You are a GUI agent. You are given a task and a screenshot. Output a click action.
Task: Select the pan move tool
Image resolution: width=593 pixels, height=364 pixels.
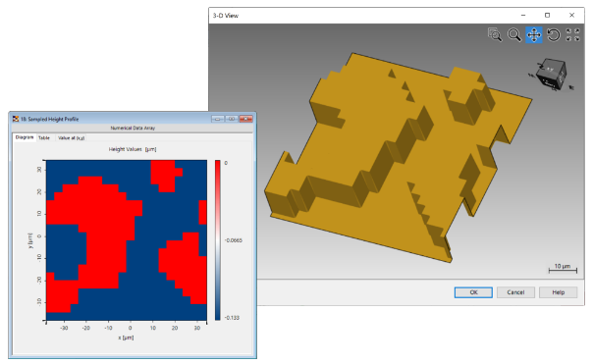534,34
